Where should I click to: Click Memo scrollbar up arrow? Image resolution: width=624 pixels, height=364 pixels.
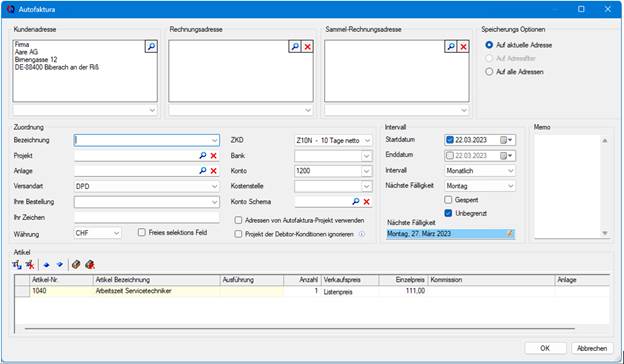coord(604,140)
